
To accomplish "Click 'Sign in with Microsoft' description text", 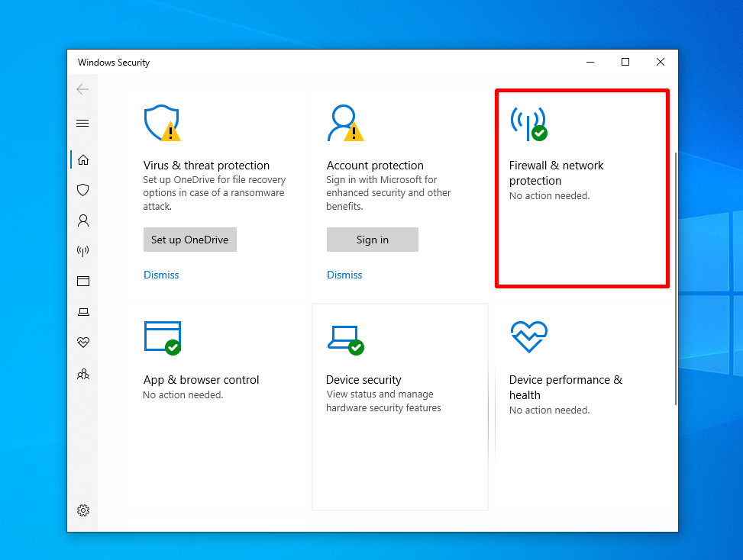I will click(x=388, y=193).
